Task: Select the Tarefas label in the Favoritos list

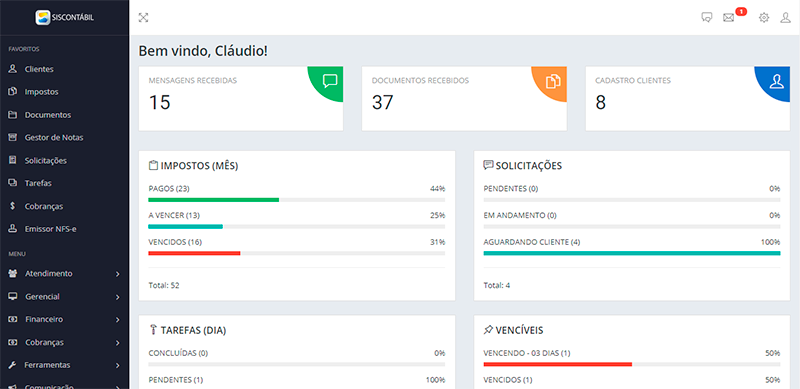Action: [38, 183]
